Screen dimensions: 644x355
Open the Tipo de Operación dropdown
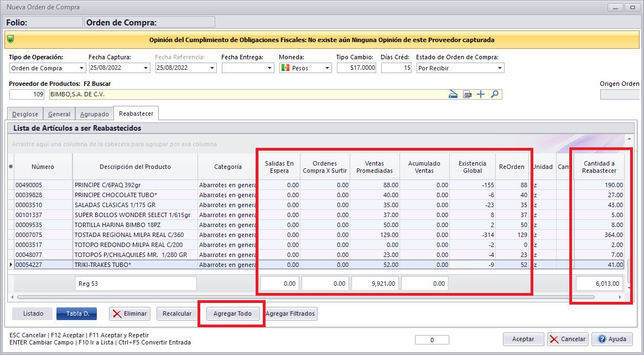(x=82, y=68)
